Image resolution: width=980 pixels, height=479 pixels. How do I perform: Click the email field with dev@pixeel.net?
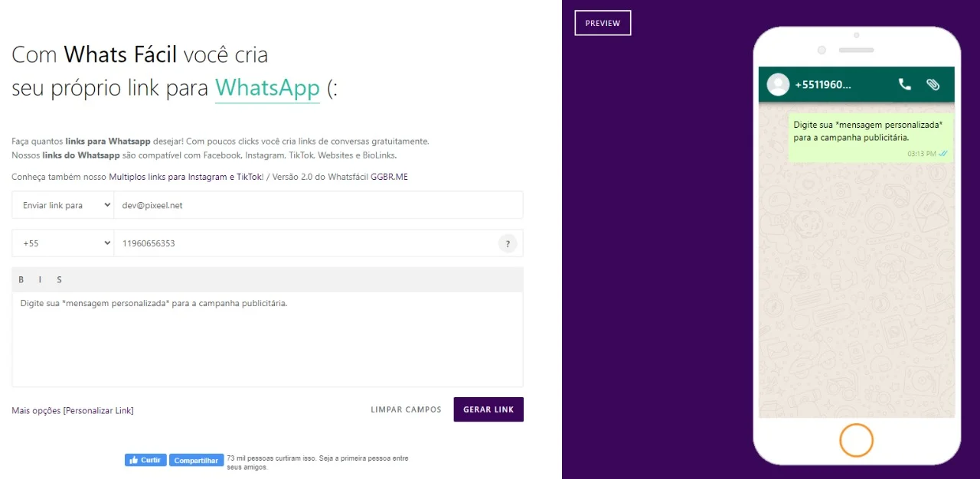coord(318,205)
